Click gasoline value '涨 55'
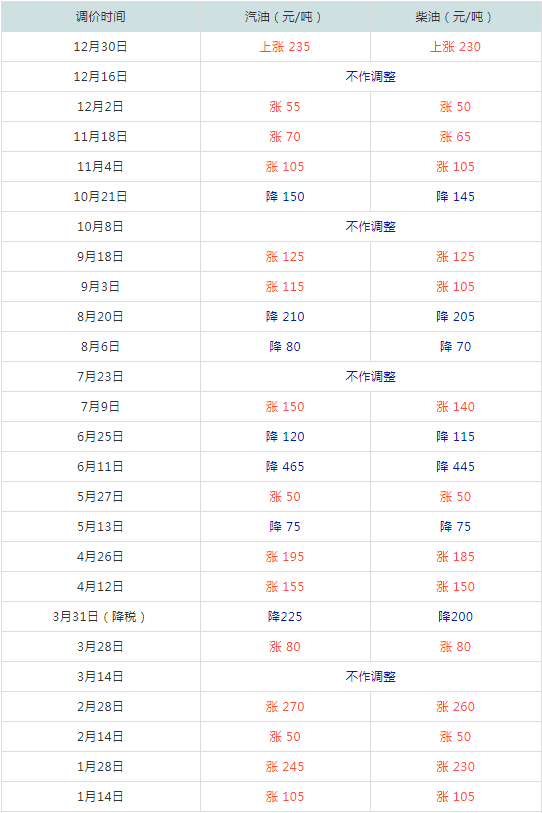 coord(285,107)
